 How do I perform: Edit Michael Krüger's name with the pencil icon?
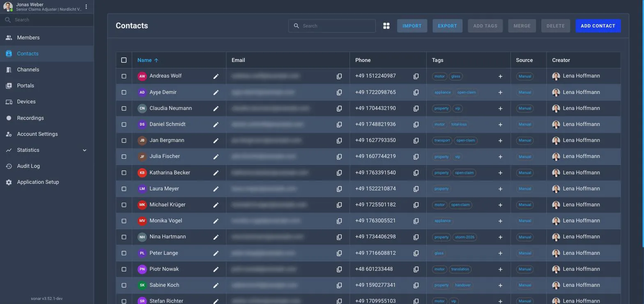click(x=216, y=205)
